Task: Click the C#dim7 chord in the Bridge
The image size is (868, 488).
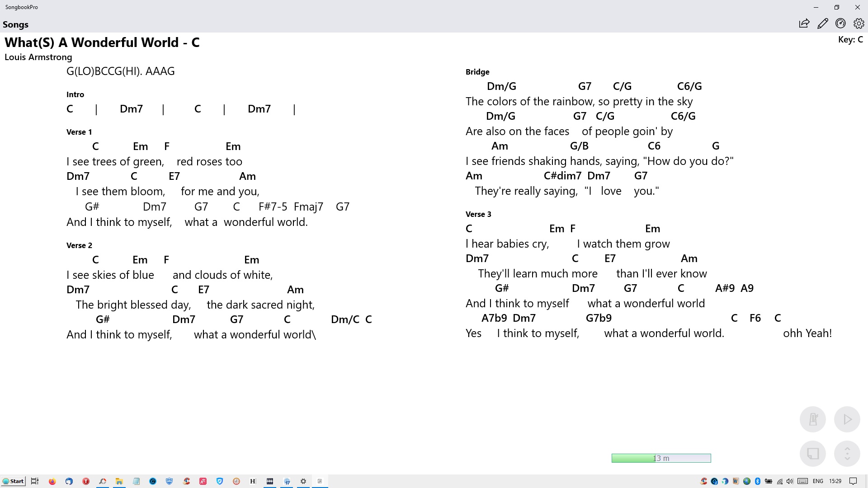Action: (562, 176)
